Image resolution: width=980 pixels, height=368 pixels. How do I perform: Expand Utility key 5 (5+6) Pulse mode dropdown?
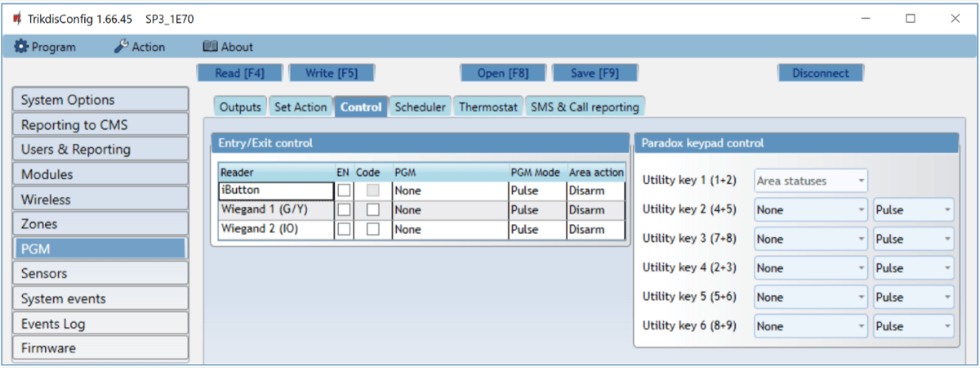pyautogui.click(x=912, y=298)
